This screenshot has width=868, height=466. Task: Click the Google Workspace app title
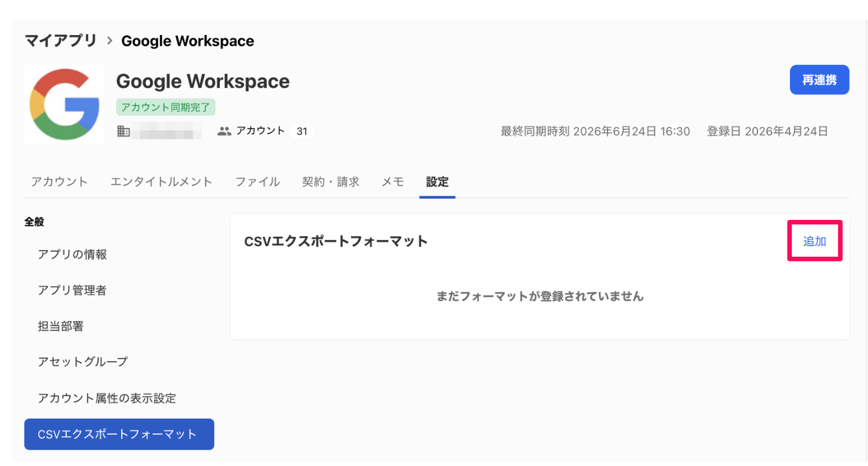tap(203, 81)
